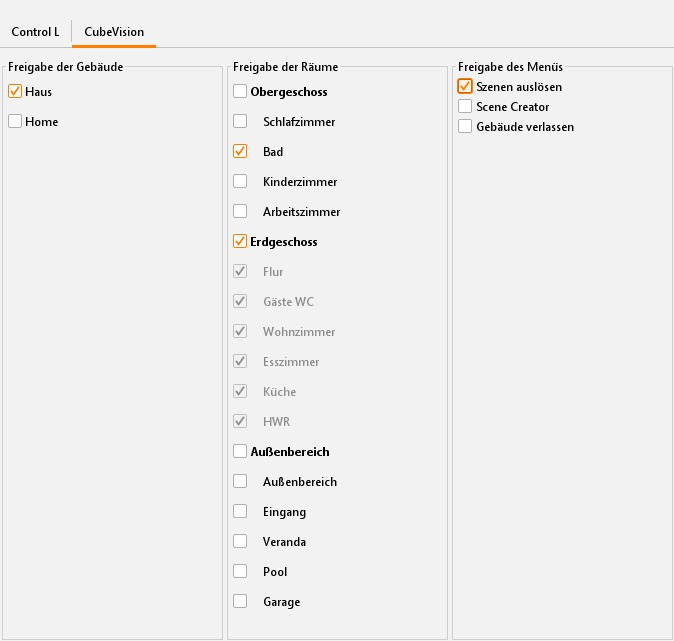
Task: Check the Garage checkbox
Action: [240, 602]
